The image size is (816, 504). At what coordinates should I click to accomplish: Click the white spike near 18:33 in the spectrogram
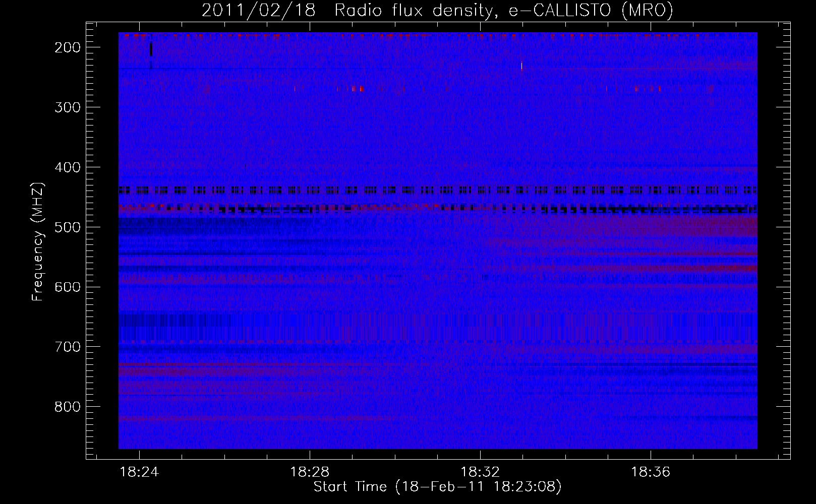(x=521, y=66)
